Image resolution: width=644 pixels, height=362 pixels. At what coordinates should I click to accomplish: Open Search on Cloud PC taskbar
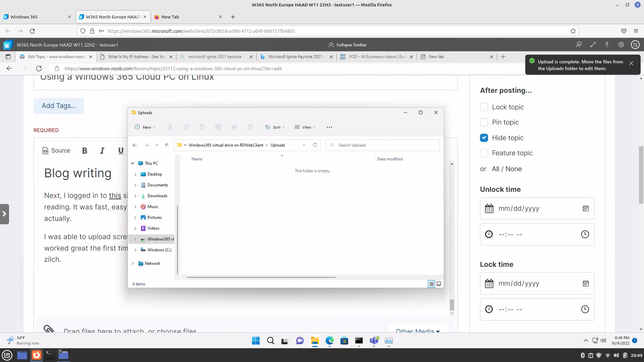(x=271, y=341)
